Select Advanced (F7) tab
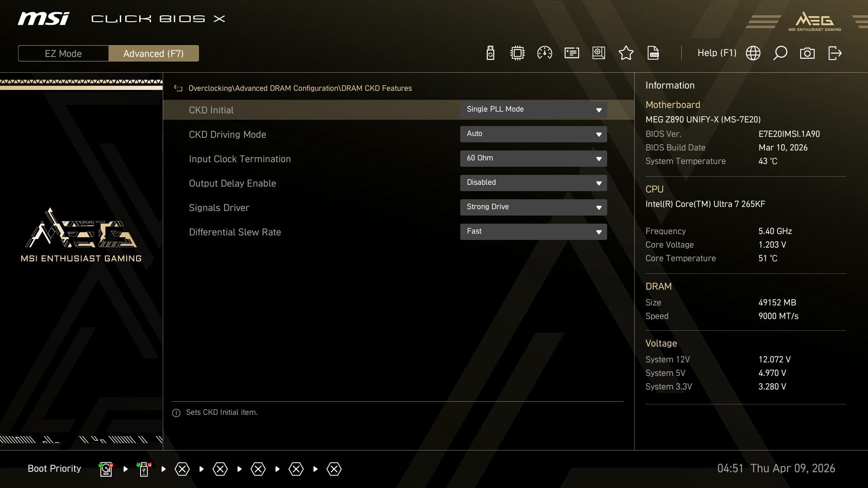 point(153,54)
